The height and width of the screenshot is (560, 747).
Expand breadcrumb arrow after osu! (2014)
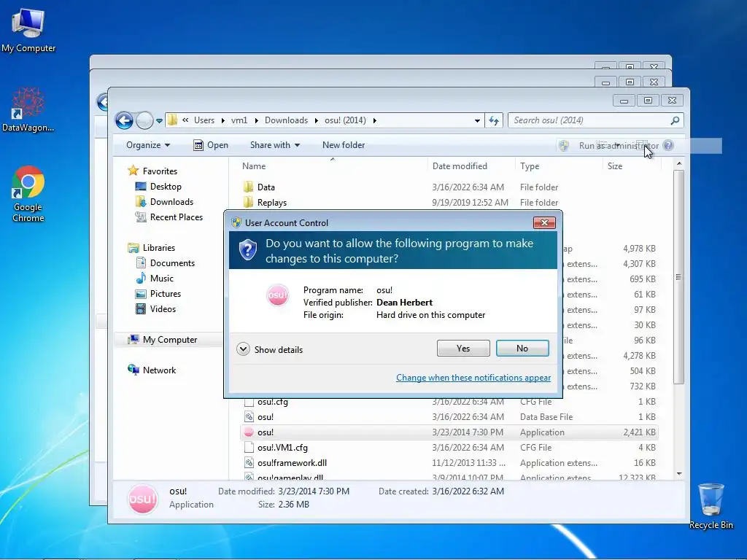point(374,120)
